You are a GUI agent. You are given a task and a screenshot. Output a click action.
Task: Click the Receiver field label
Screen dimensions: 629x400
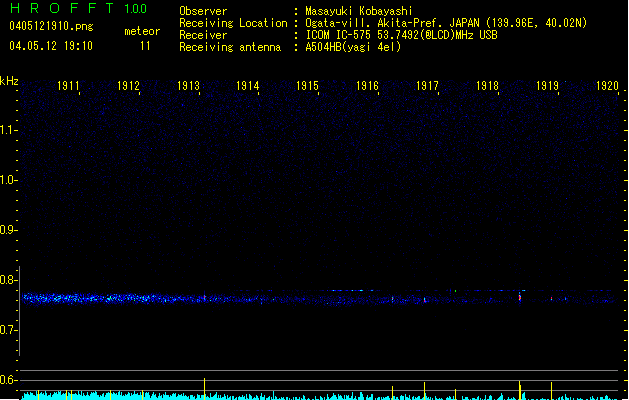(x=203, y=35)
